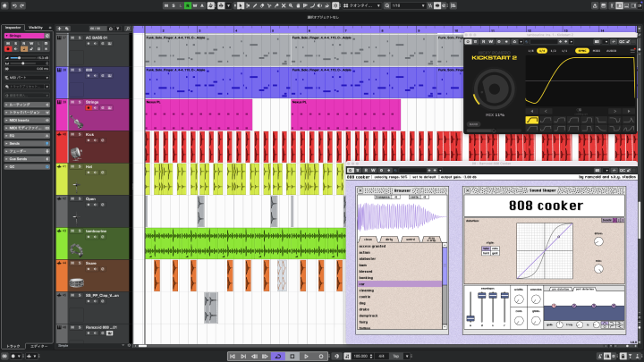The image size is (644, 362).
Task: Expand the Cue Sends section
Action: coord(27,159)
